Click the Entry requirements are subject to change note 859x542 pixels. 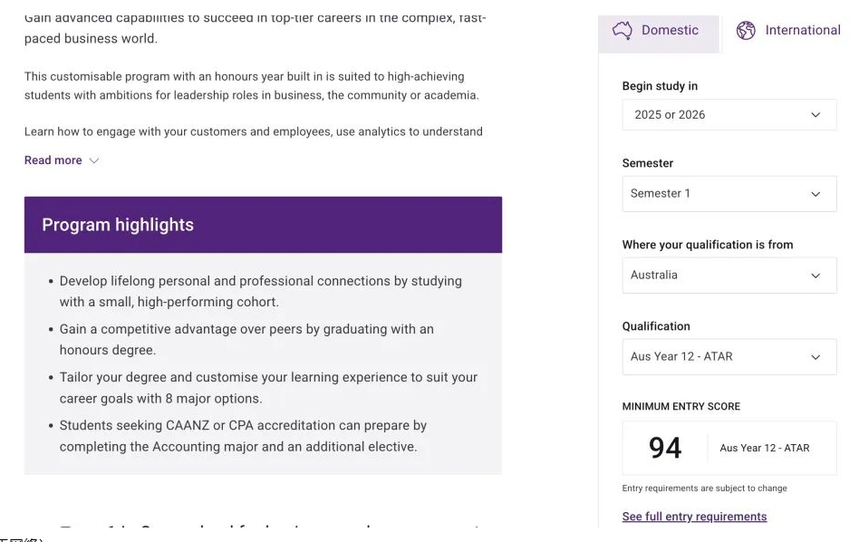705,488
